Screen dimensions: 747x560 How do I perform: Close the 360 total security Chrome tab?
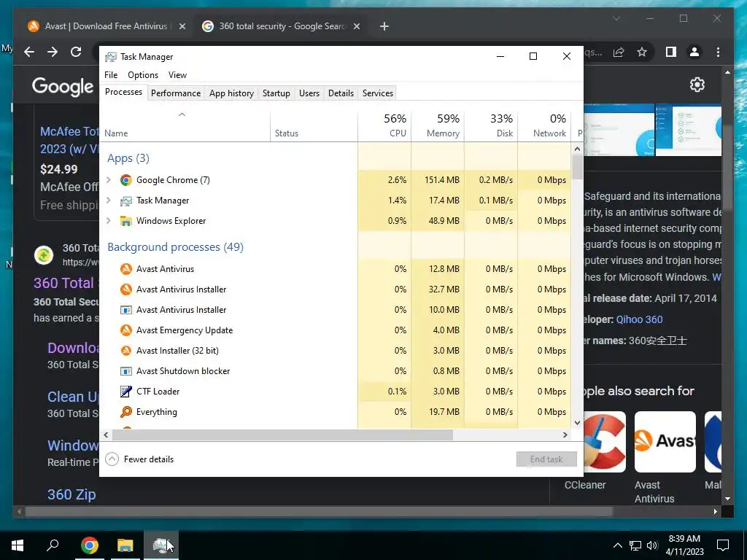tap(356, 26)
